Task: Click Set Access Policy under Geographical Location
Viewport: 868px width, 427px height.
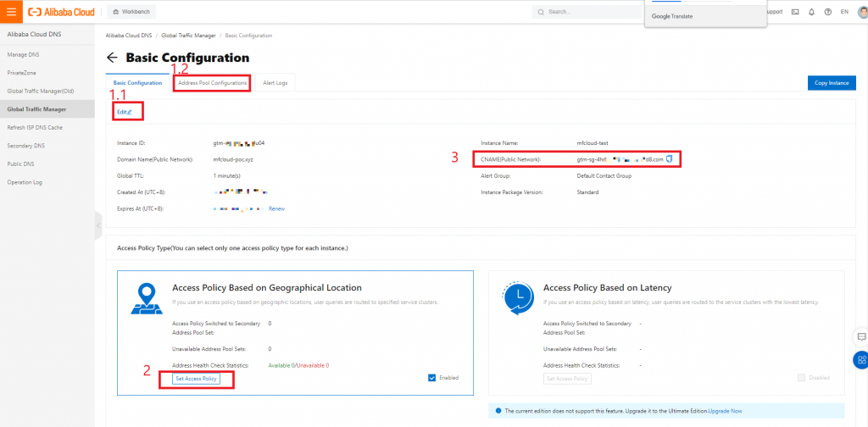Action: coord(197,379)
